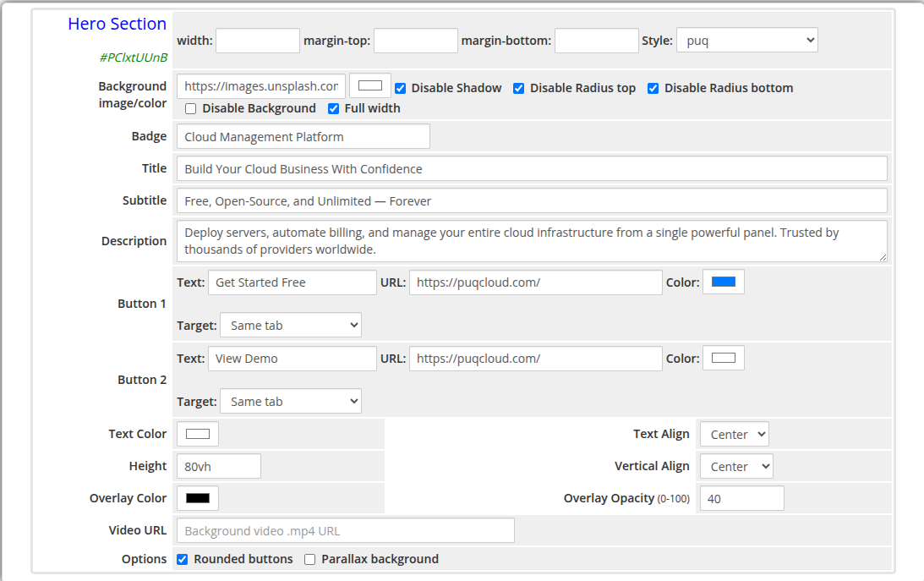Viewport: 924px width, 581px height.
Task: Click the Title field
Action: point(532,168)
